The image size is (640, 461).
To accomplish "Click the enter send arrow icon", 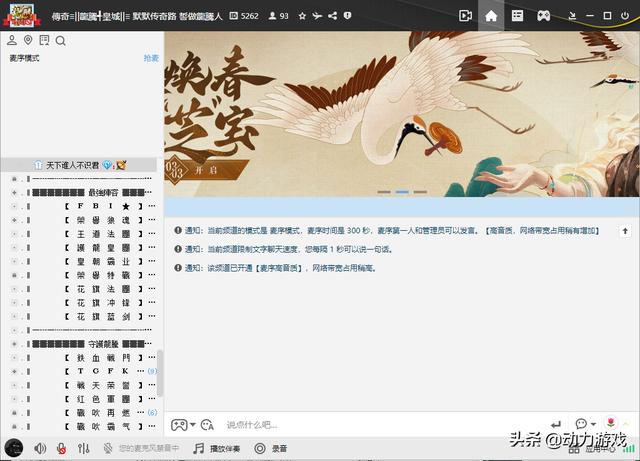I will pyautogui.click(x=556, y=425).
